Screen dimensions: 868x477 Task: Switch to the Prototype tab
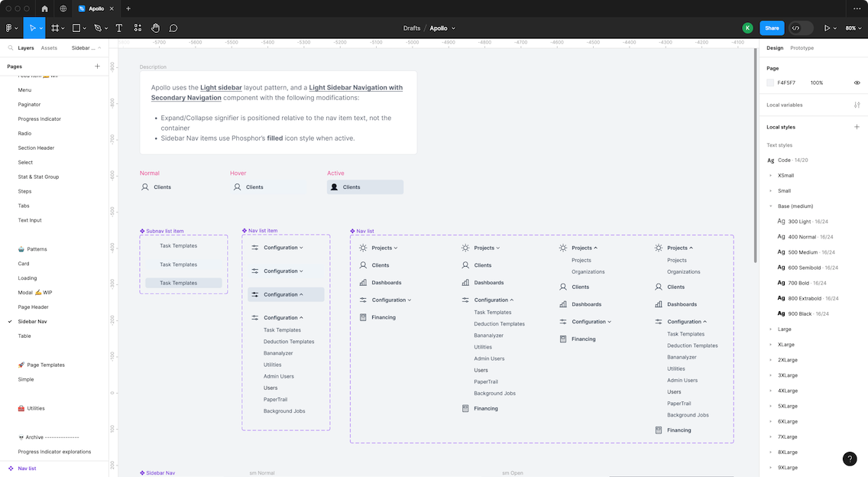point(802,48)
